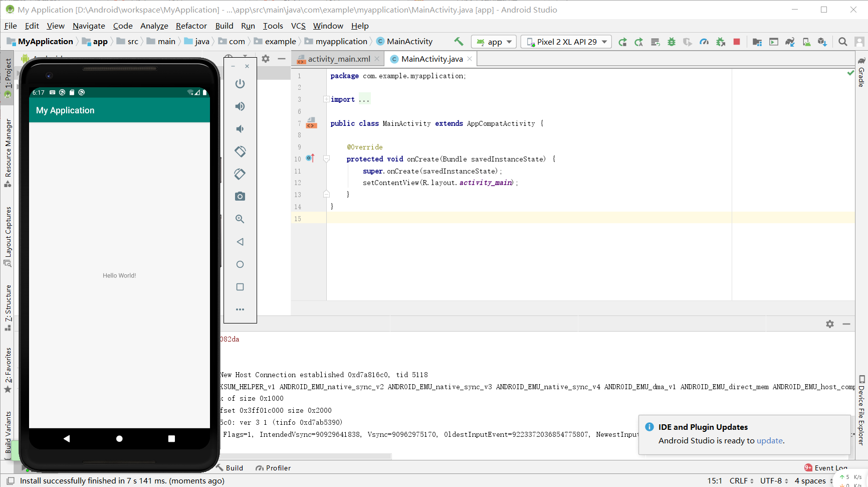Click the Rerun stack lines icon
The width and height of the screenshot is (868, 487).
pos(655,42)
